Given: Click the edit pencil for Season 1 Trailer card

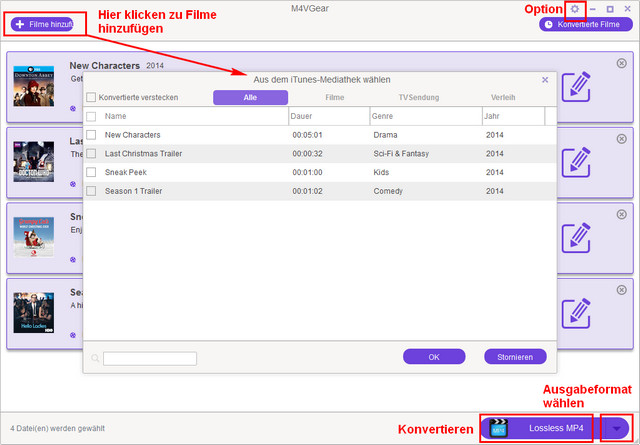Looking at the screenshot, I should coord(576,314).
